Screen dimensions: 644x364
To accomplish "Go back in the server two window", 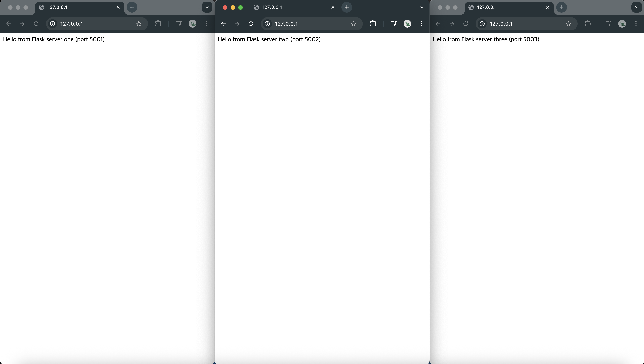I will tap(223, 24).
